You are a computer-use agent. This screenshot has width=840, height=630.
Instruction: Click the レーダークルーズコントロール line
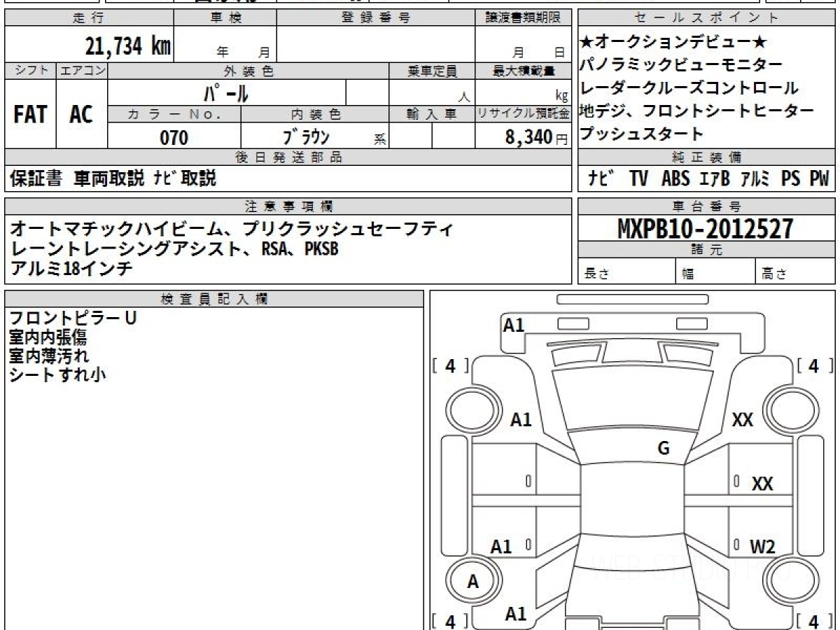click(689, 88)
